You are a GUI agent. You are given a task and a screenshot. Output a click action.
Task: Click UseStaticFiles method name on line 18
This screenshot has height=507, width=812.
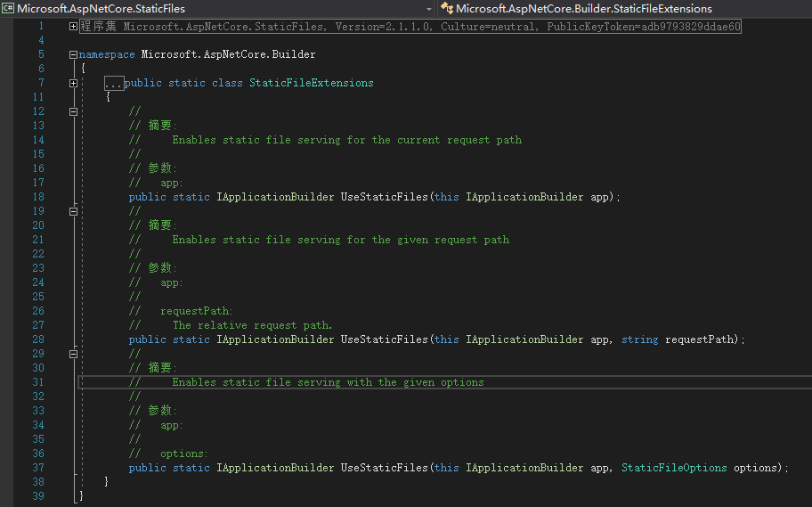384,197
